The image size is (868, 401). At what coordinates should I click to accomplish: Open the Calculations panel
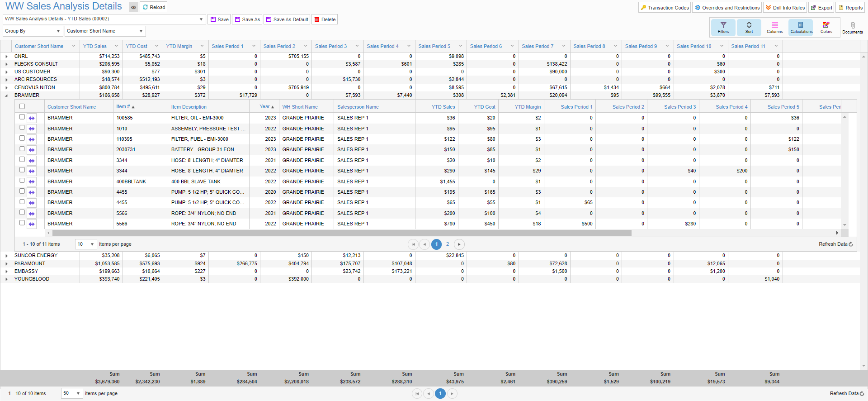[x=801, y=27]
